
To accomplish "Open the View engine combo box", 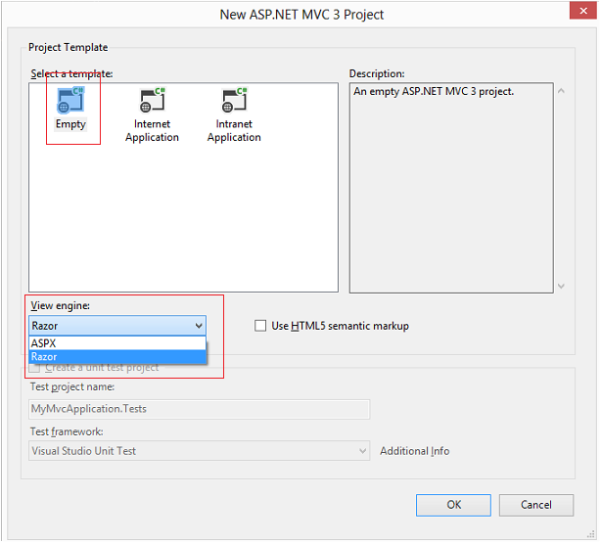I will 117,326.
